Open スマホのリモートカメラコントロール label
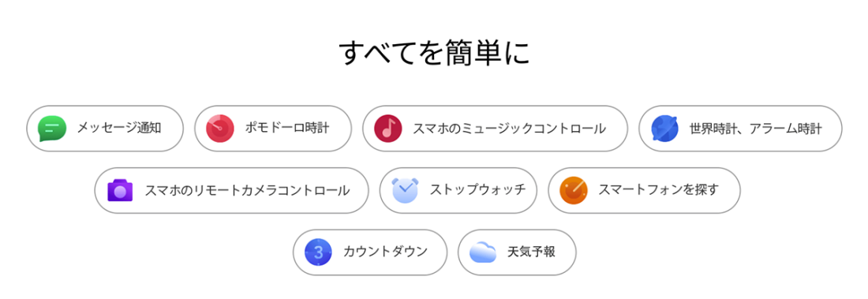Image resolution: width=868 pixels, height=299 pixels. (248, 191)
